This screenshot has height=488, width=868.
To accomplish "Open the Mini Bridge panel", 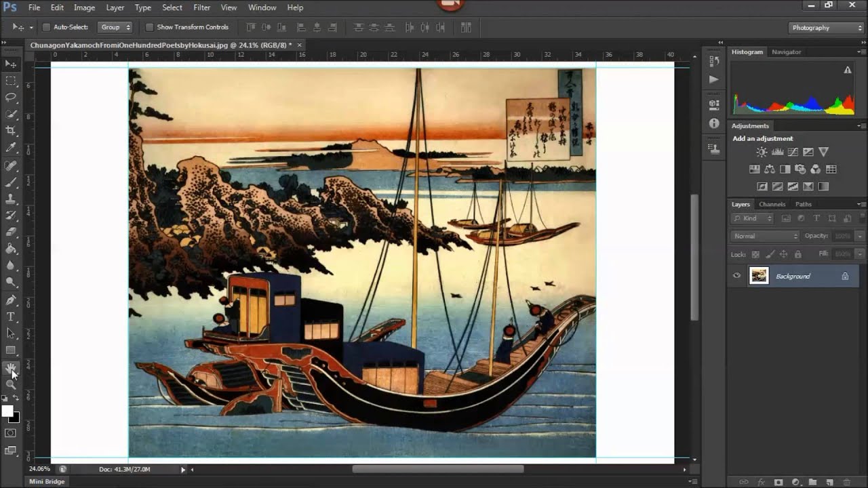I will (47, 481).
